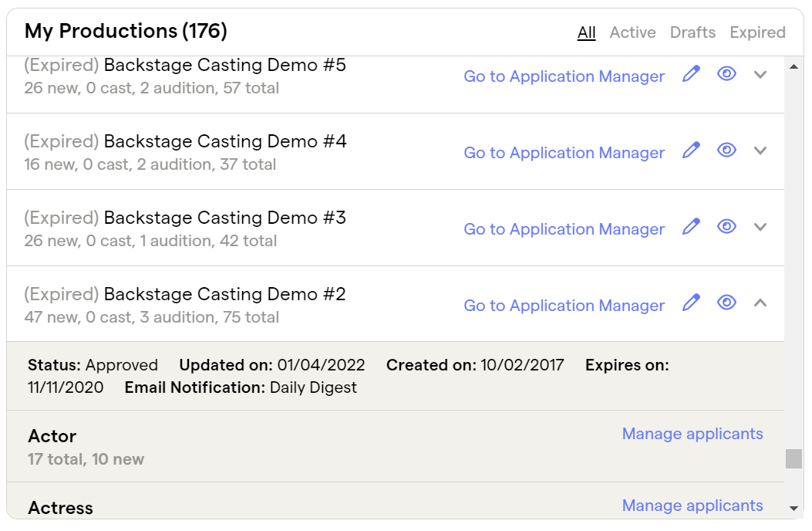Open editing for Backstage Casting Demo #3 via pencil icon

691,225
